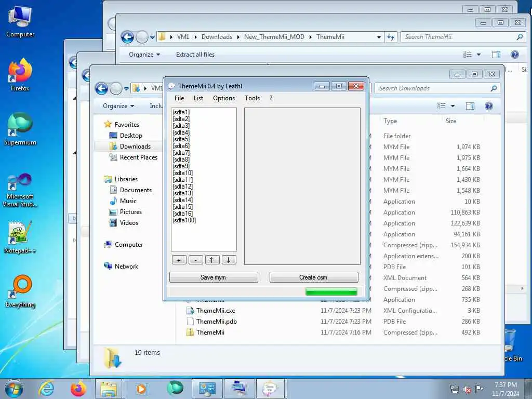Select Music under Libraries
The width and height of the screenshot is (532, 399).
pyautogui.click(x=128, y=201)
